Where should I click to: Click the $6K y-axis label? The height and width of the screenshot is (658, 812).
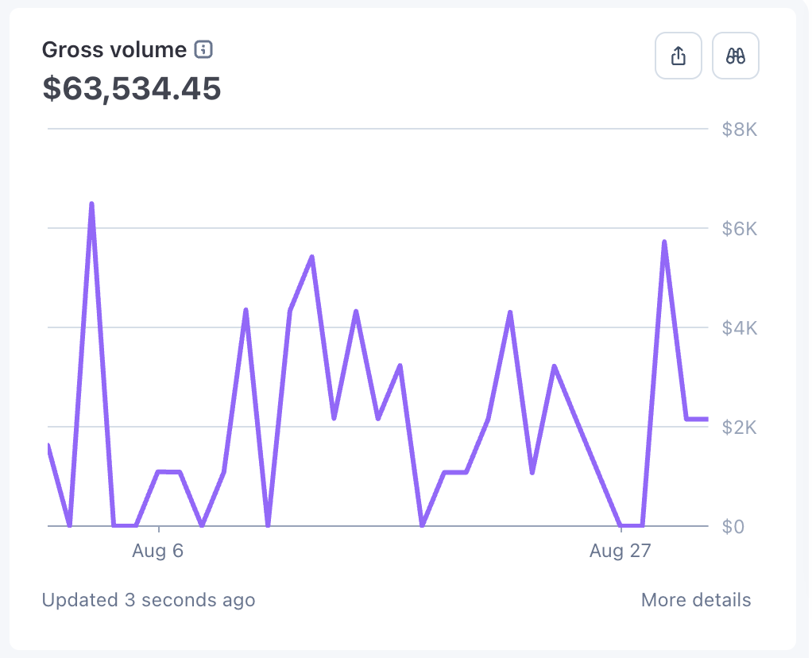(x=739, y=229)
